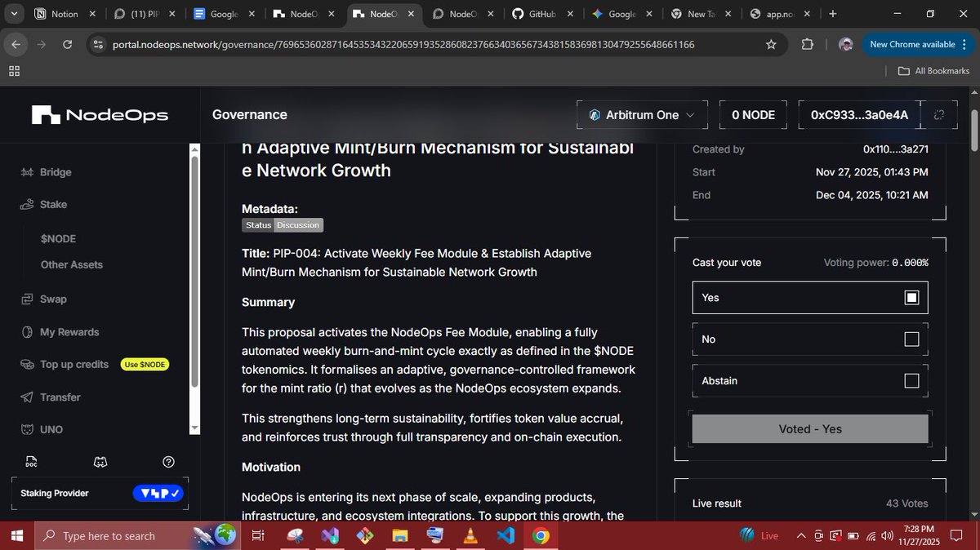Image resolution: width=980 pixels, height=550 pixels.
Task: Open Task View in the taskbar
Action: [x=257, y=536]
